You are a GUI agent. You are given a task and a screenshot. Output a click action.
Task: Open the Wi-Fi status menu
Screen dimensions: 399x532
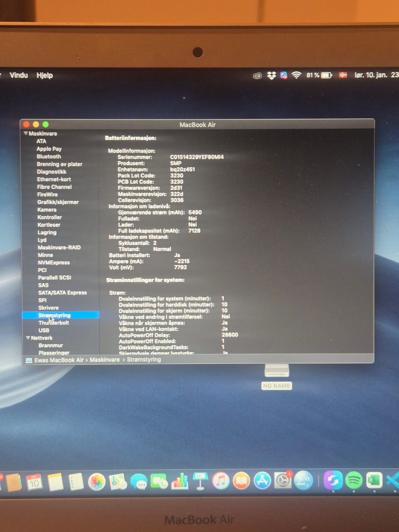296,75
